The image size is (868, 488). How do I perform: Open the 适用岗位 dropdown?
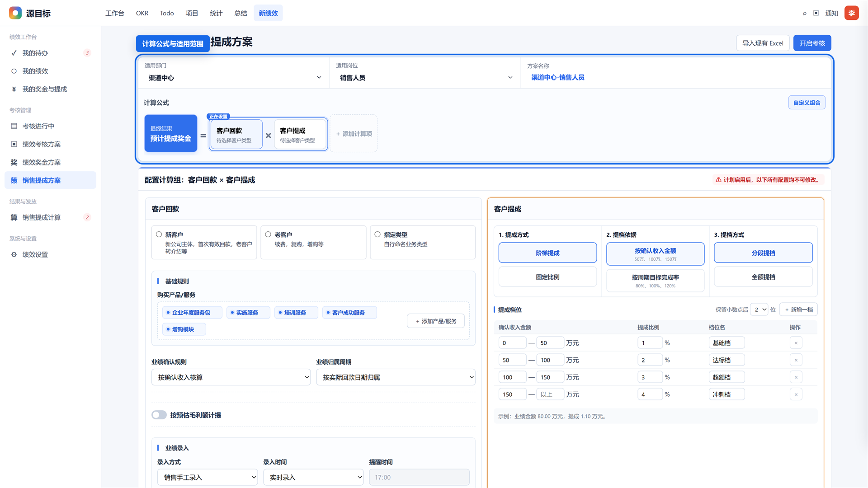pos(425,78)
